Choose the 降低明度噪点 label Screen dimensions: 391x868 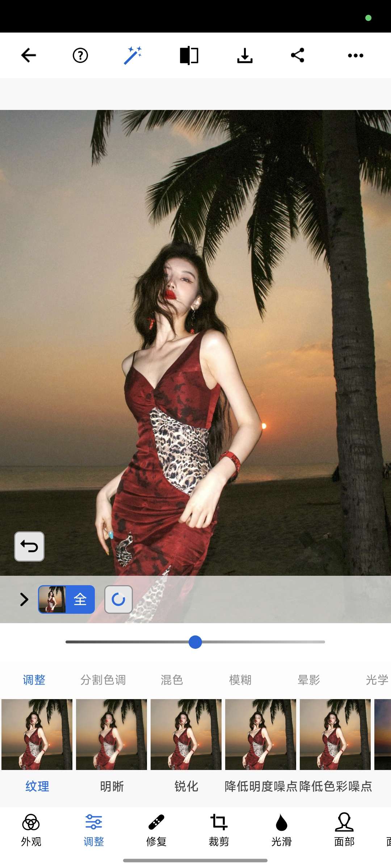(261, 786)
